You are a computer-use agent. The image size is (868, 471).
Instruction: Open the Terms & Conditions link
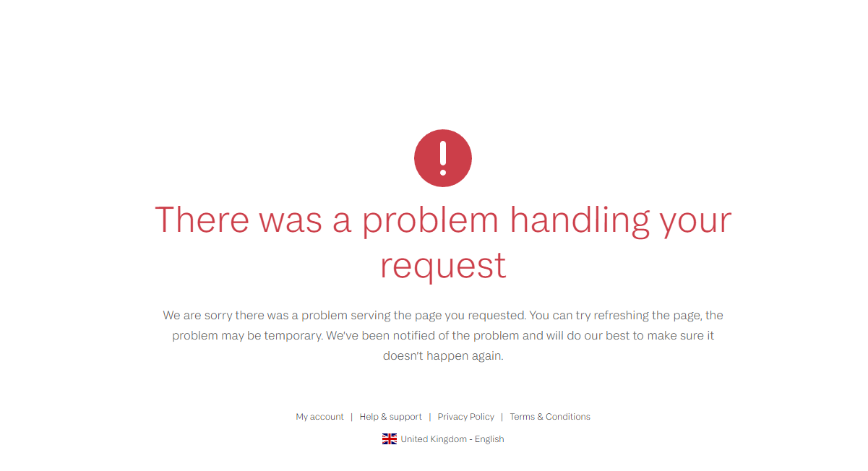tap(550, 417)
